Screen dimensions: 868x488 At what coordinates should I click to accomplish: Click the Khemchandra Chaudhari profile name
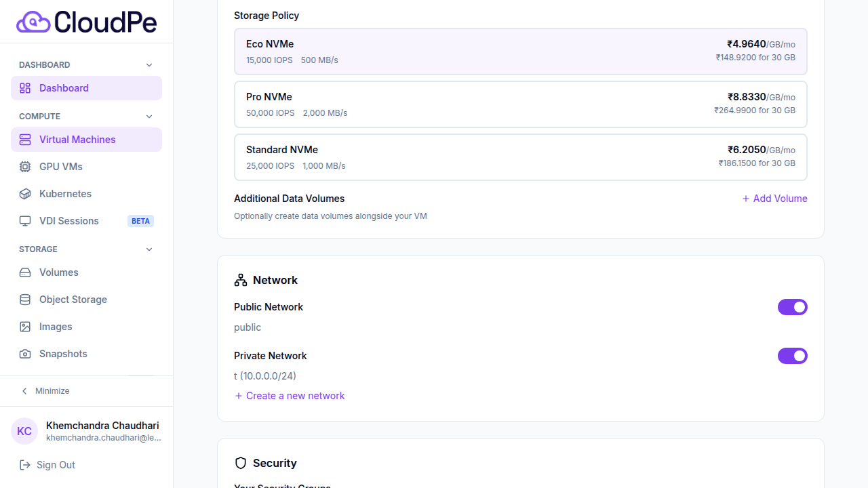102,426
